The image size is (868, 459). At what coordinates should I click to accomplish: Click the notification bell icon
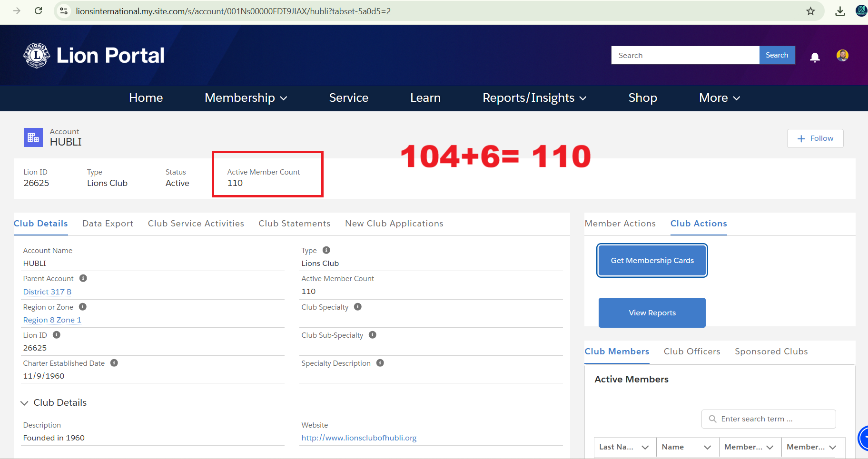(815, 57)
